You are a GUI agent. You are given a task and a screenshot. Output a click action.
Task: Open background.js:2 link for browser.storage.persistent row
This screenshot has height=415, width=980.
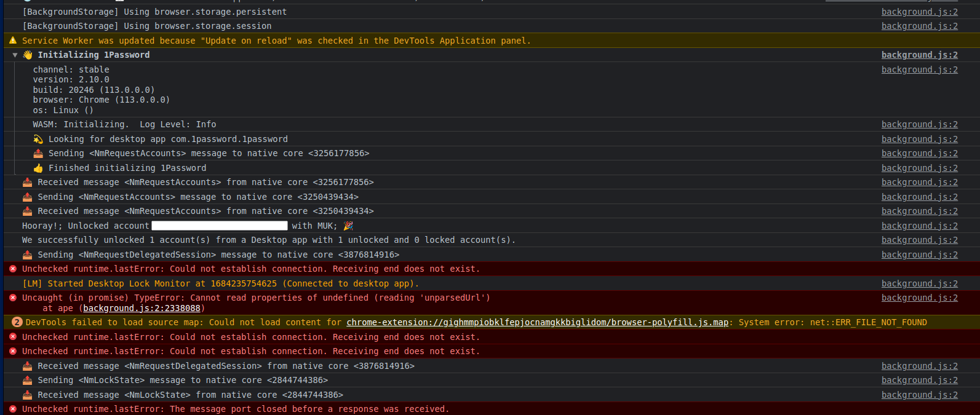point(919,12)
